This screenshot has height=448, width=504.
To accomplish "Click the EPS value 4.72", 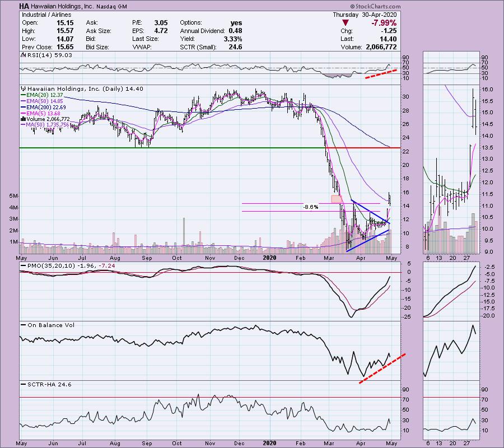I will pyautogui.click(x=161, y=31).
